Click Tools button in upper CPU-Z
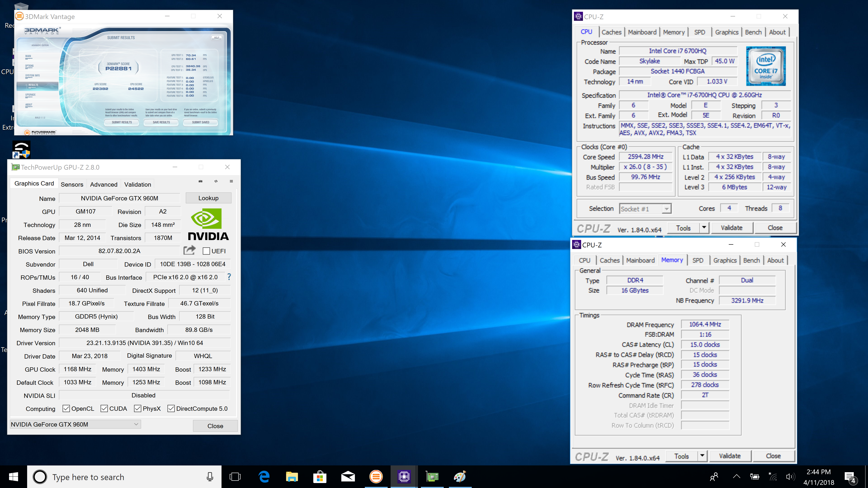Image resolution: width=868 pixels, height=488 pixels. click(683, 228)
